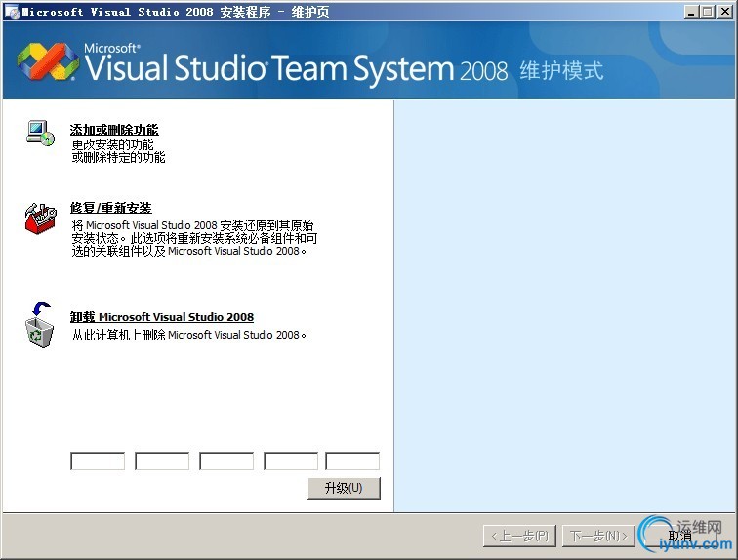This screenshot has width=738, height=560.
Task: Open 卸载 Microsoft Visual Studio 2008 link
Action: (162, 317)
